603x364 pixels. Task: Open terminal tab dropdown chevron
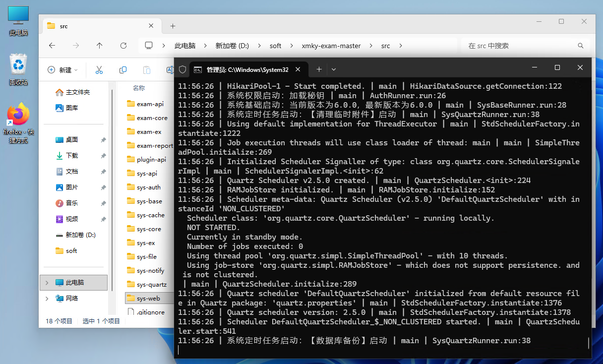pyautogui.click(x=334, y=69)
